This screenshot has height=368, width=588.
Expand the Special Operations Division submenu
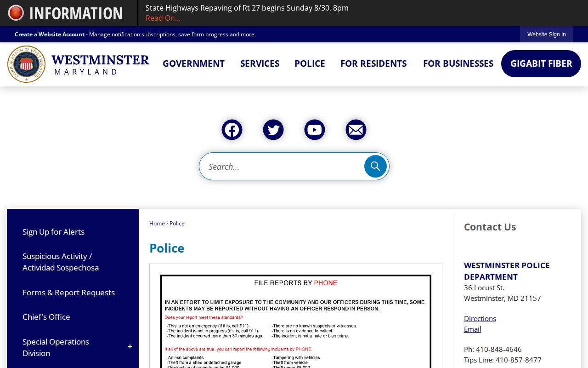[x=130, y=347]
